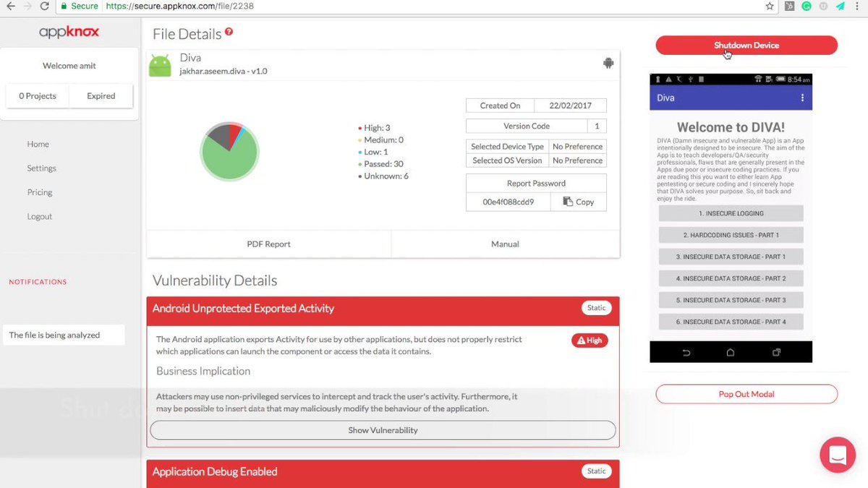The height and width of the screenshot is (488, 868).
Task: Go to Home in sidebar
Action: tap(38, 144)
